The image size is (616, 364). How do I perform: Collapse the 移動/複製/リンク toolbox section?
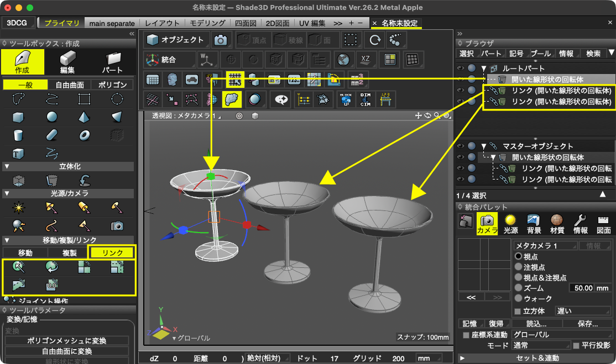pyautogui.click(x=7, y=240)
